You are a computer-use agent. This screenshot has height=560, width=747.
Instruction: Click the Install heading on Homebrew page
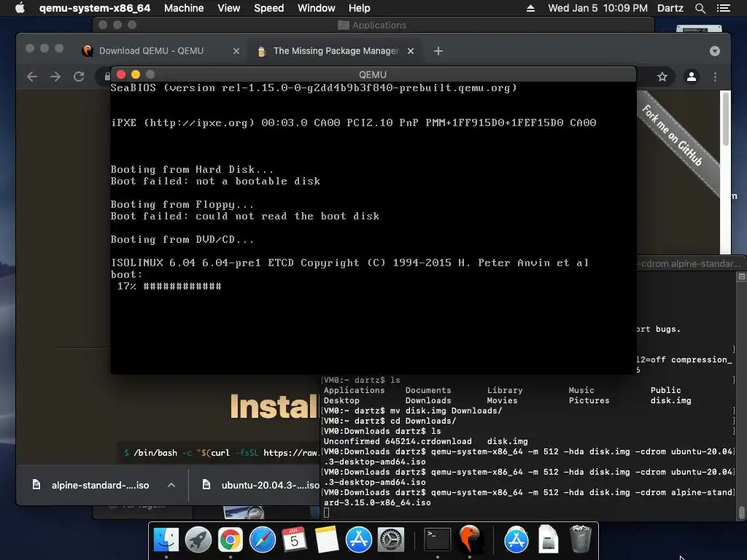(274, 406)
